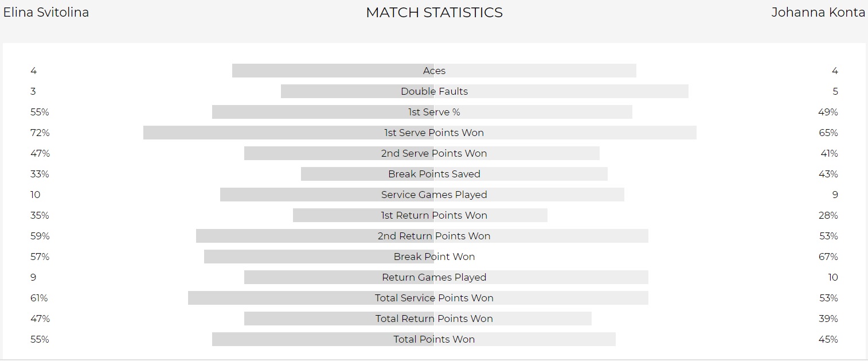Click the MATCH STATISTICS heading

pyautogui.click(x=434, y=13)
